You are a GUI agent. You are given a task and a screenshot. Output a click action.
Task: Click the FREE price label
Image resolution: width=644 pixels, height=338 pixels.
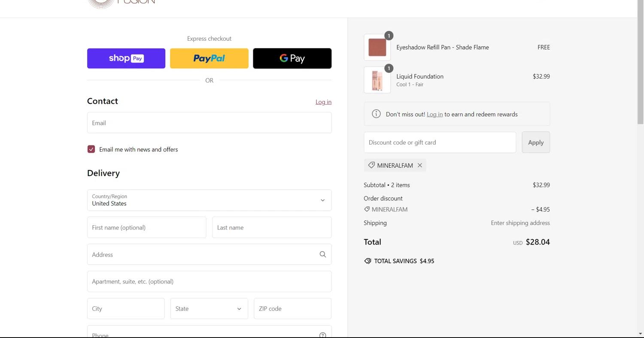coord(544,47)
